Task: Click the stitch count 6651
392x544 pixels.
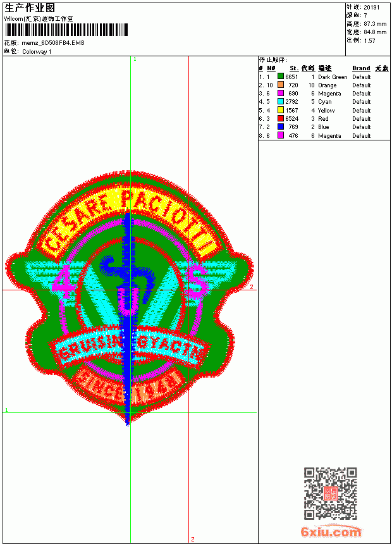Action: coord(291,77)
